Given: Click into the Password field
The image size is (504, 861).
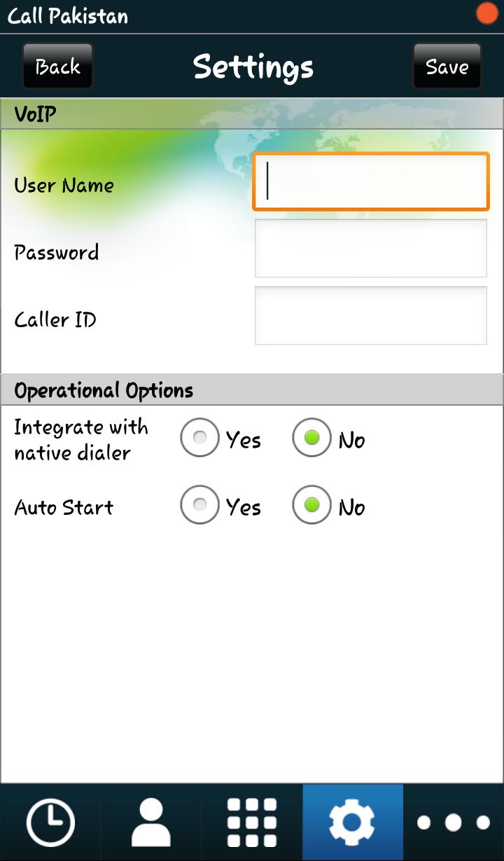Looking at the screenshot, I should (x=370, y=249).
